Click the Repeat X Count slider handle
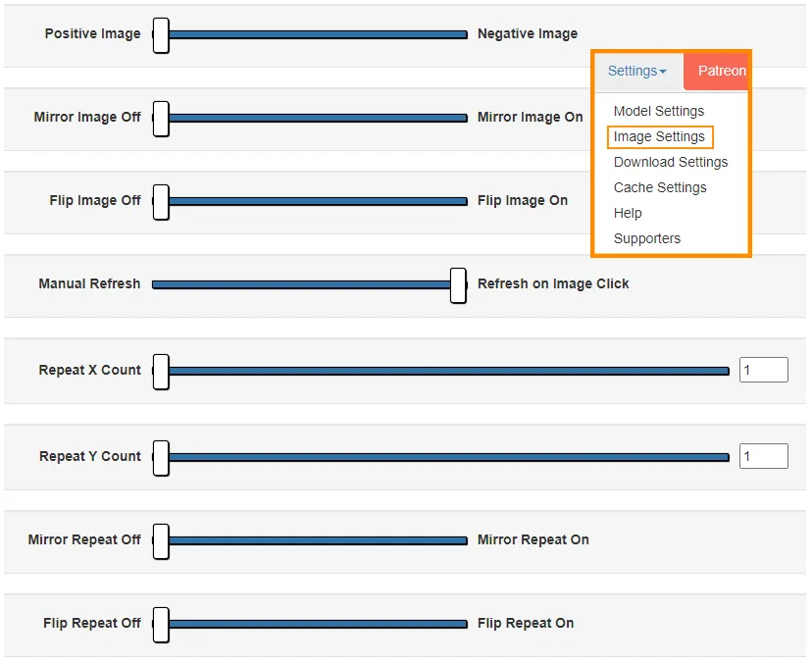Screen dimensions: 812x663 point(161,371)
